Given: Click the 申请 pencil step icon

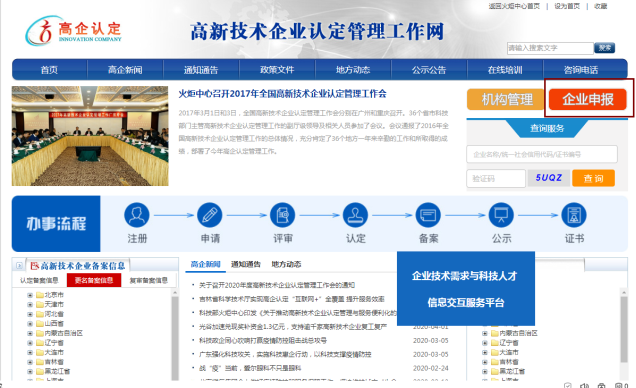Looking at the screenshot, I should (210, 215).
